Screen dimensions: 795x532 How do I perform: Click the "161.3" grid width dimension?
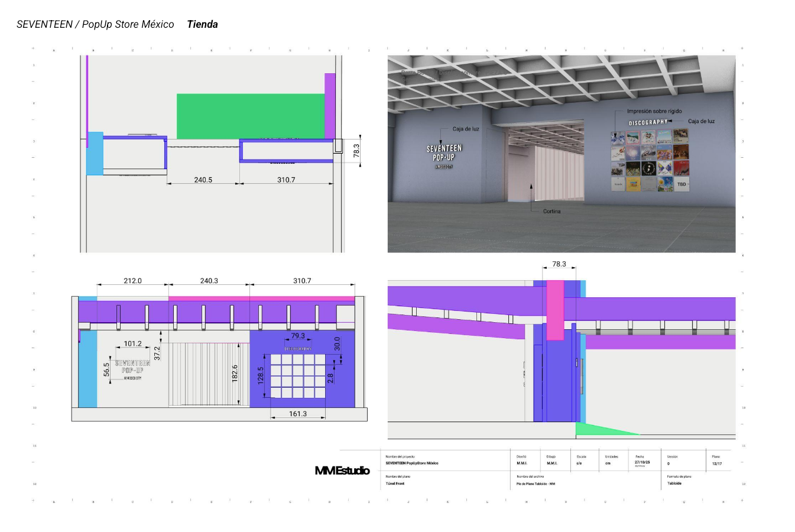pyautogui.click(x=298, y=414)
